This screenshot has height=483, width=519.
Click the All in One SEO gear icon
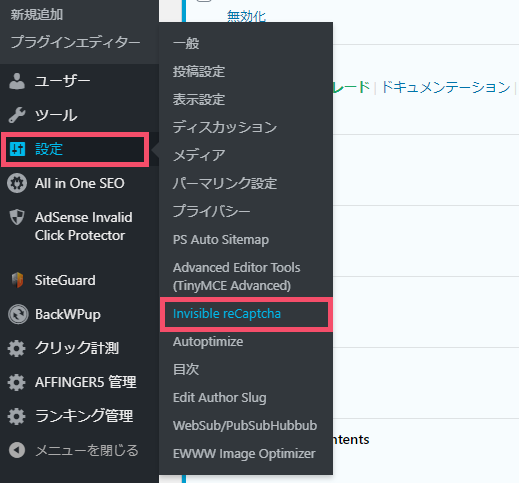click(x=17, y=183)
